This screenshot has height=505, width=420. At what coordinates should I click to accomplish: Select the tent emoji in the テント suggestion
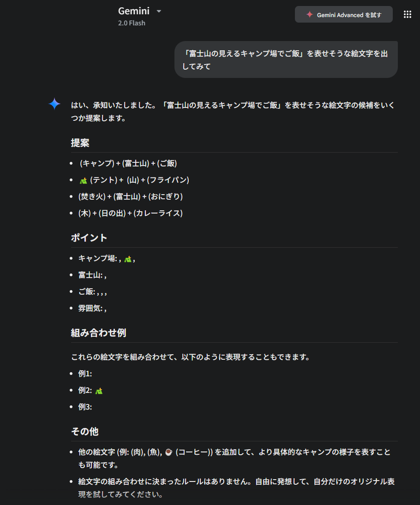[83, 179]
